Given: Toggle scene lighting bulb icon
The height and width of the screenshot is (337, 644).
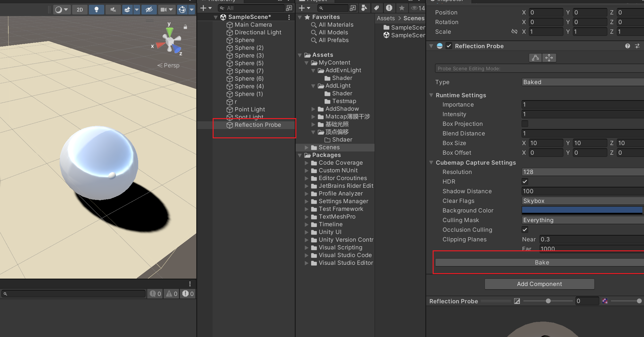Looking at the screenshot, I should 96,10.
